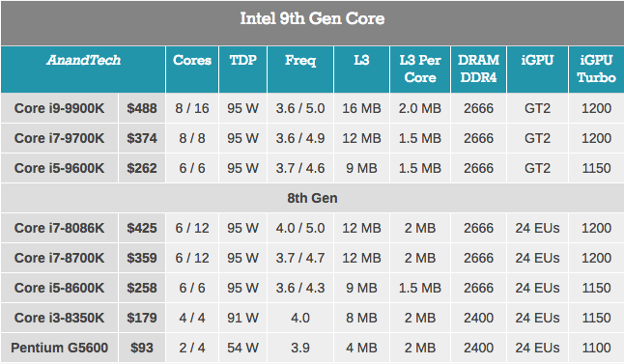Select the Core i7-9700K name cell
This screenshot has height=364, width=624.
tap(59, 138)
